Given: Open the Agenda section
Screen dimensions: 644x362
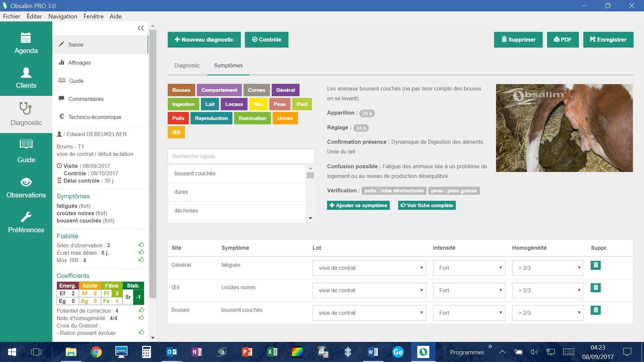Looking at the screenshot, I should point(26,43).
